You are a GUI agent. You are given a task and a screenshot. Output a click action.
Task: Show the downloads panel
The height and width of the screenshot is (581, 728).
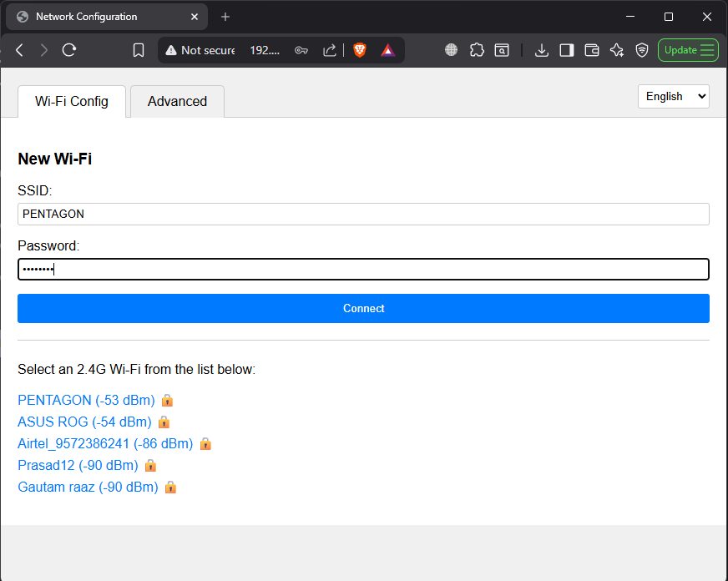pos(541,50)
